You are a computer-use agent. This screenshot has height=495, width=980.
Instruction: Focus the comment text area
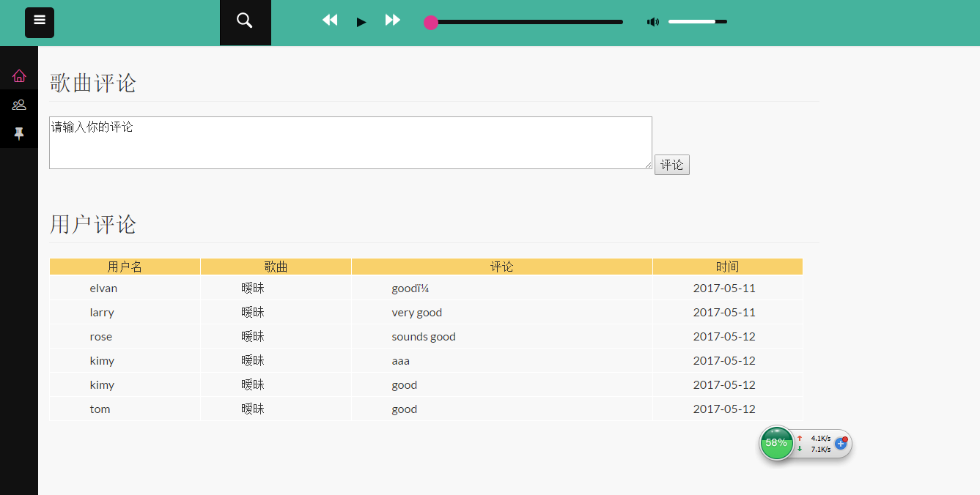pyautogui.click(x=350, y=143)
